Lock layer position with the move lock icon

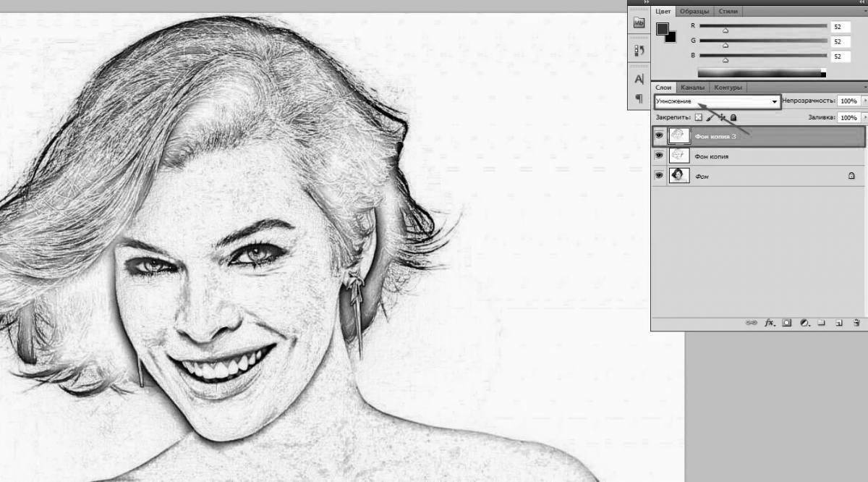(x=722, y=117)
